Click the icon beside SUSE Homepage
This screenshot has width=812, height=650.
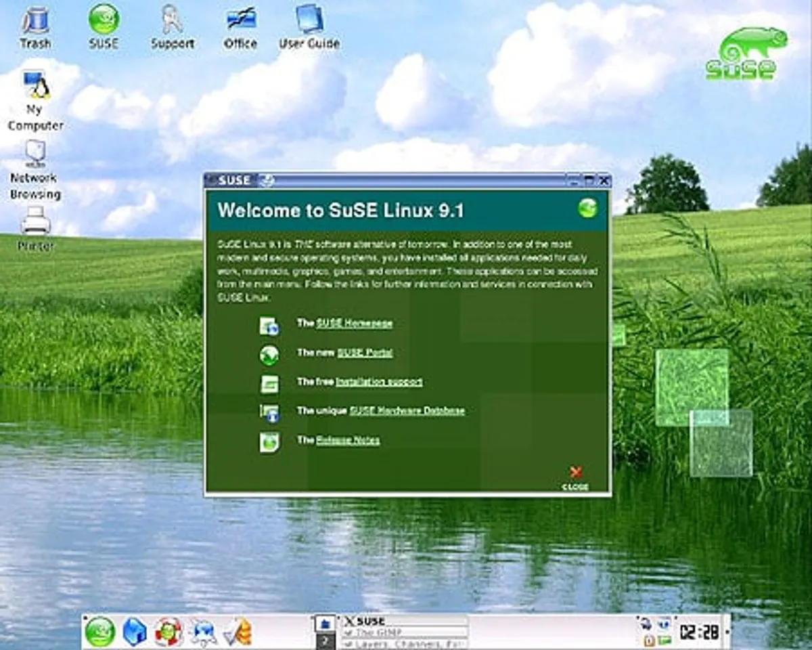point(269,326)
